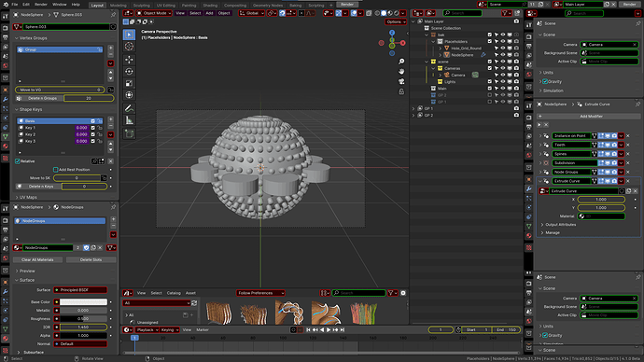
Task: Select the Annotate tool
Action: coord(129,108)
